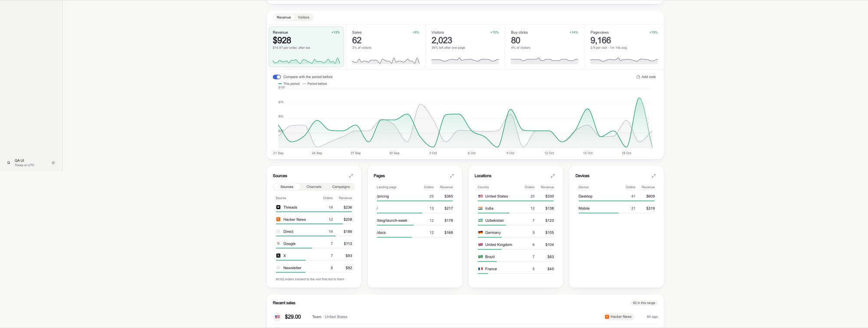Disable Compare with the period before switch
The image size is (868, 328).
click(276, 77)
